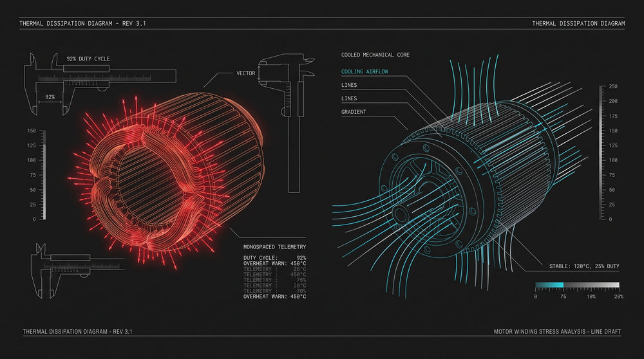The width and height of the screenshot is (644, 359).
Task: Select the dimmed TELEMETRY row reading 20°C
Action: [x=275, y=285]
